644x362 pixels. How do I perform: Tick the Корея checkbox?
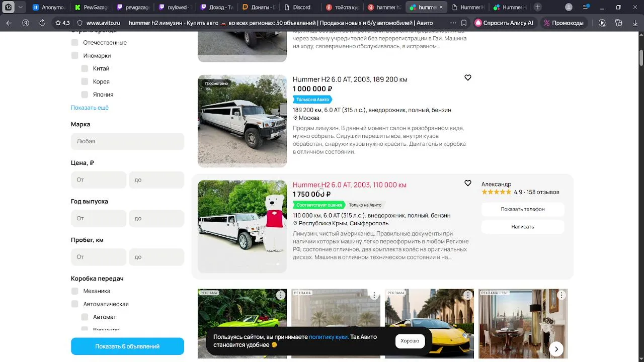(x=85, y=81)
